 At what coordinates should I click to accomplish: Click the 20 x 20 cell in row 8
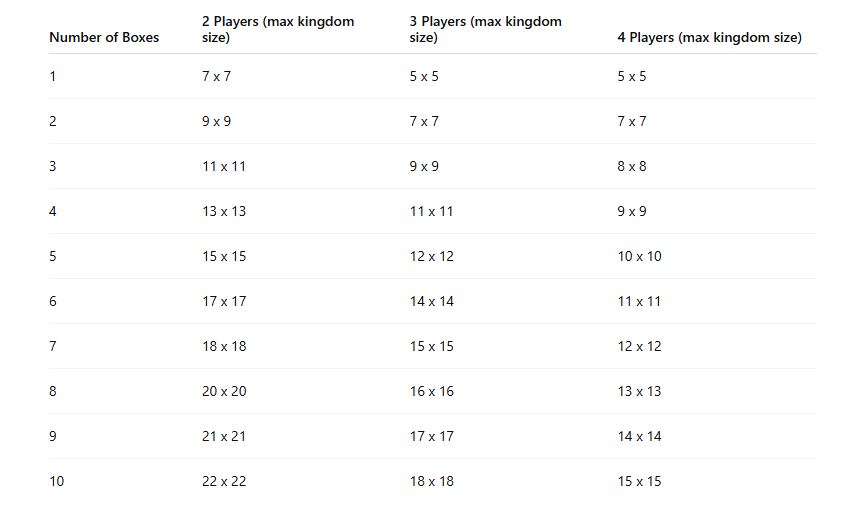pos(224,391)
